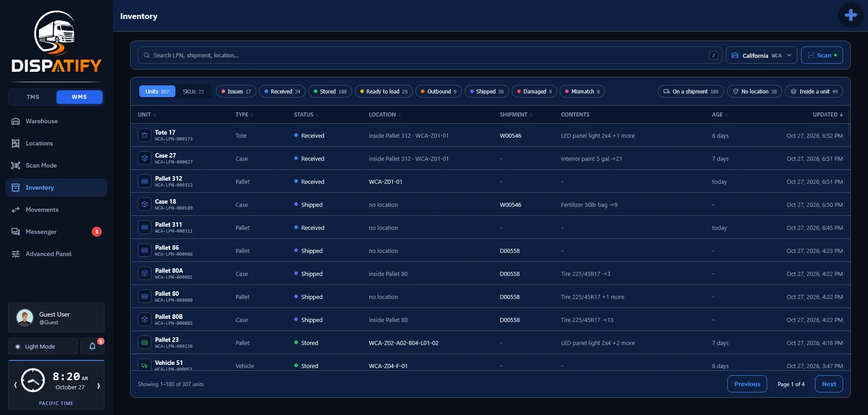
Task: Click the Tote 17 unit icon
Action: click(145, 135)
